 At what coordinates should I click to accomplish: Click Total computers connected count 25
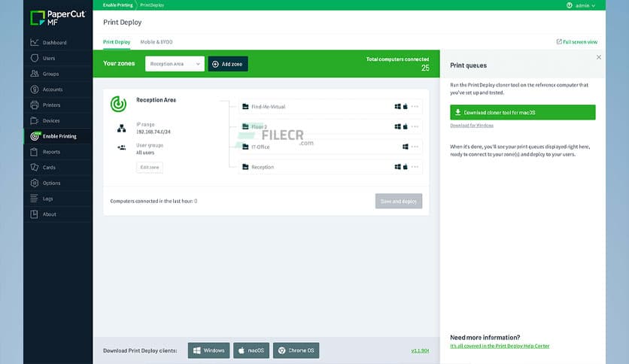click(425, 68)
